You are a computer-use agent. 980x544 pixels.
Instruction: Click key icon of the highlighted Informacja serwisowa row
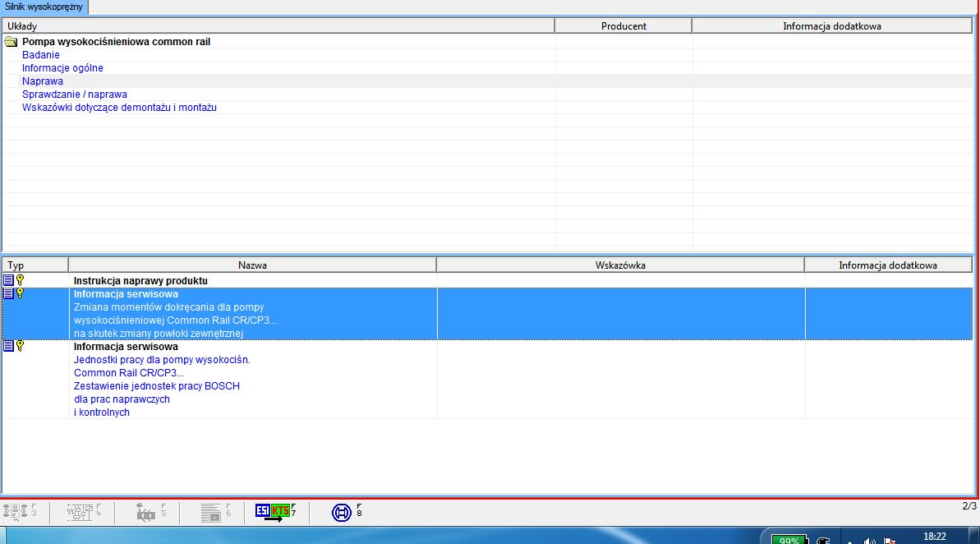tap(20, 293)
